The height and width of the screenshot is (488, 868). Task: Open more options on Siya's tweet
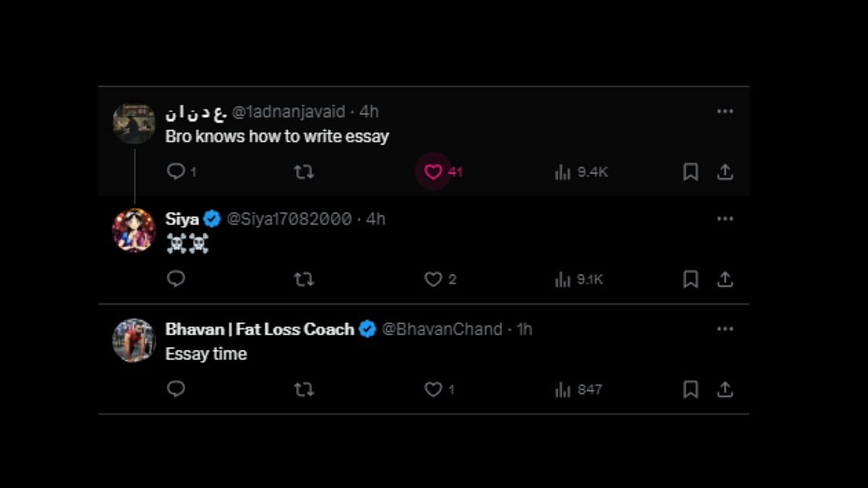click(x=725, y=219)
